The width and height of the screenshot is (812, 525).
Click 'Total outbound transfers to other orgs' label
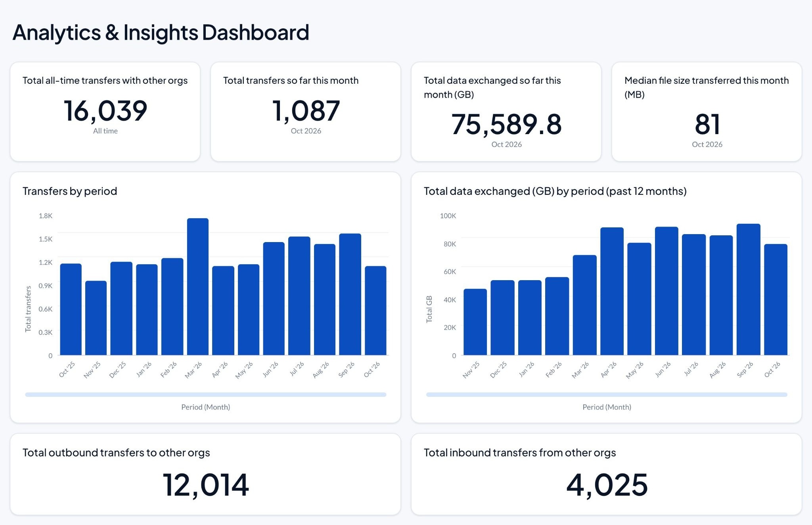116,453
